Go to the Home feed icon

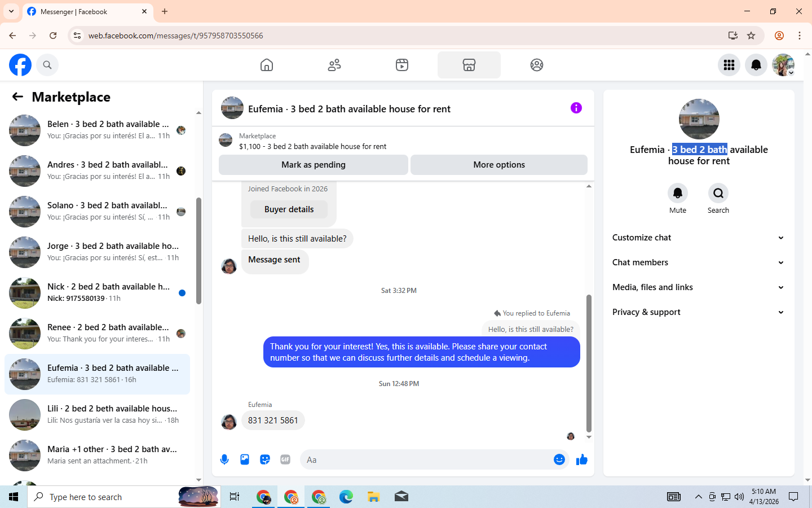click(267, 65)
